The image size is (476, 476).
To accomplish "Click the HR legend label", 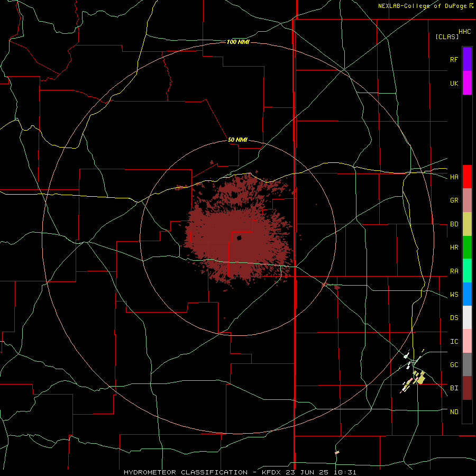I will [454, 248].
